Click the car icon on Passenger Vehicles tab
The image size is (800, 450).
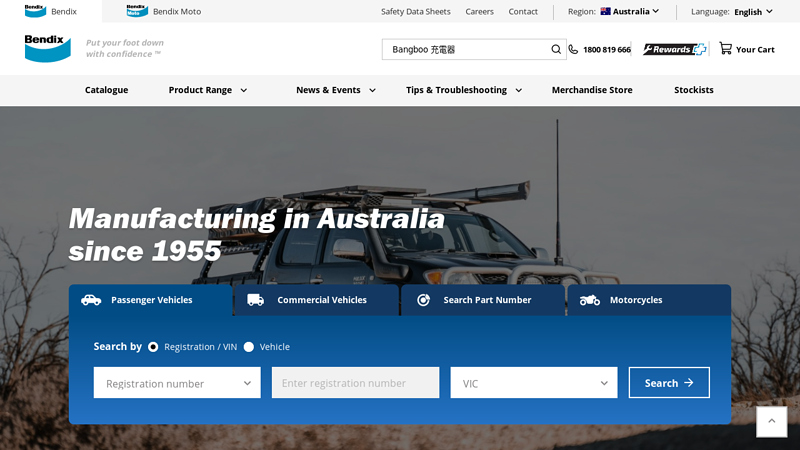[x=91, y=300]
